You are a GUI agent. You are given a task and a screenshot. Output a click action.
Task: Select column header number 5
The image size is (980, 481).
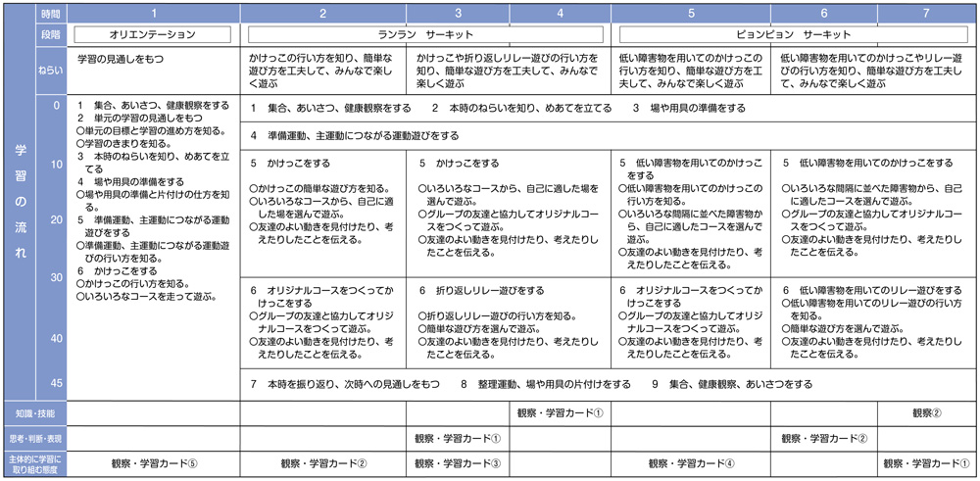[691, 13]
